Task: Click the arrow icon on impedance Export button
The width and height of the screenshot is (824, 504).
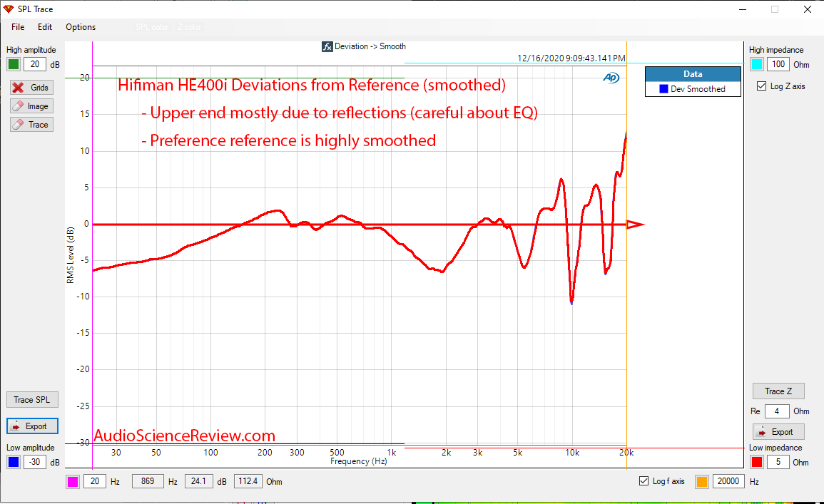Action: [762, 432]
